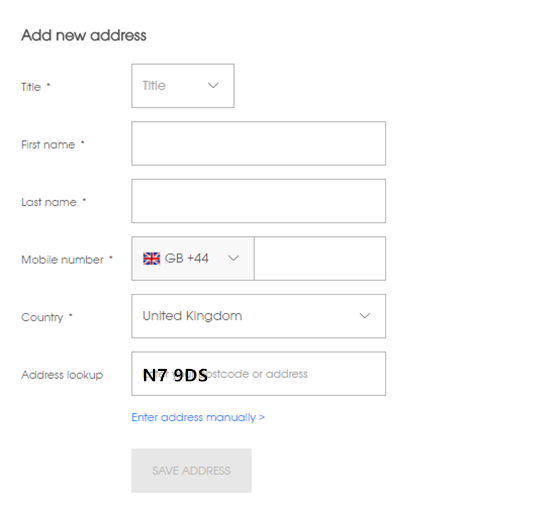Click the Address lookup label

click(62, 375)
